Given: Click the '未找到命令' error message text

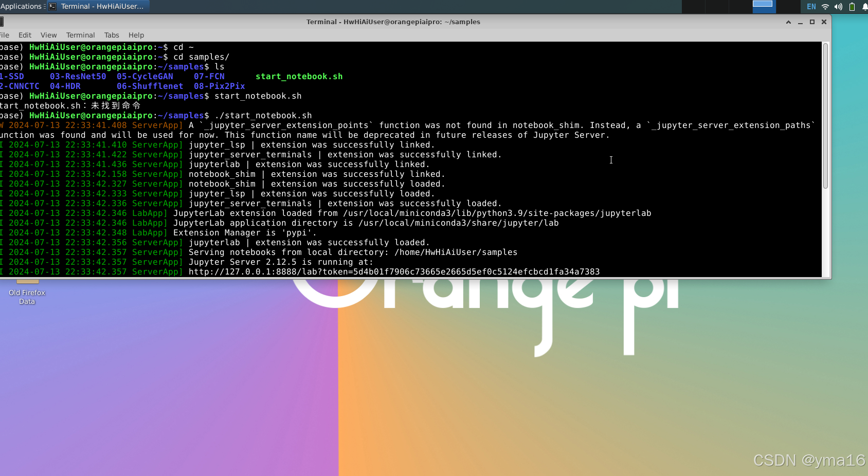Looking at the screenshot, I should click(x=116, y=106).
